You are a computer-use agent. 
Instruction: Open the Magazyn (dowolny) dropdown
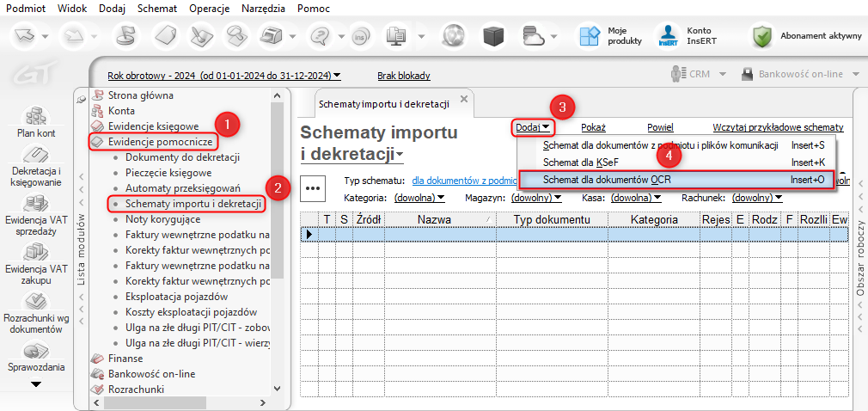(x=536, y=197)
